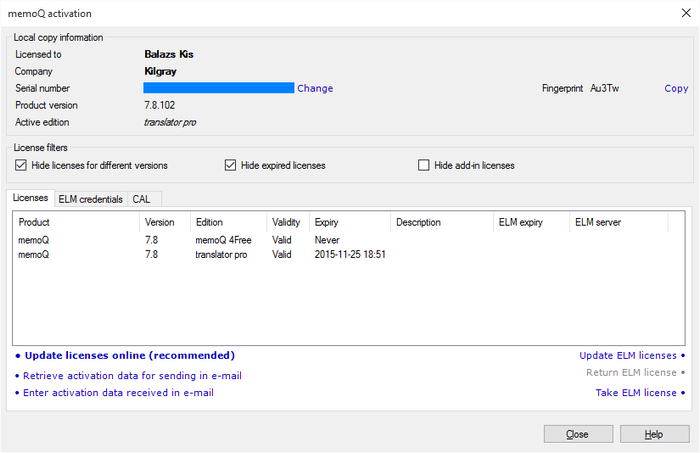Sort licenses by Expiry column header
Viewport: 700px width, 453px height.
tap(326, 222)
